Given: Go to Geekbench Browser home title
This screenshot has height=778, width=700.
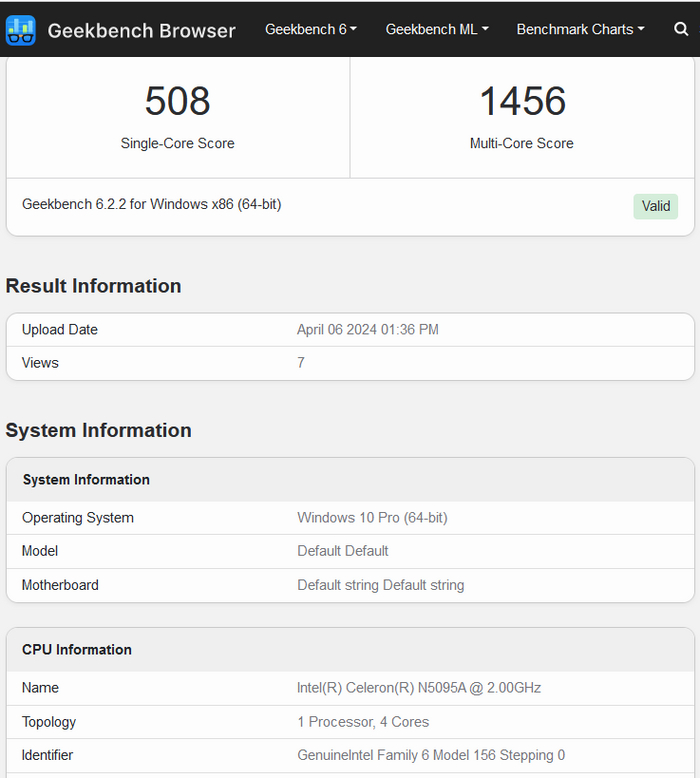Looking at the screenshot, I should [x=141, y=31].
